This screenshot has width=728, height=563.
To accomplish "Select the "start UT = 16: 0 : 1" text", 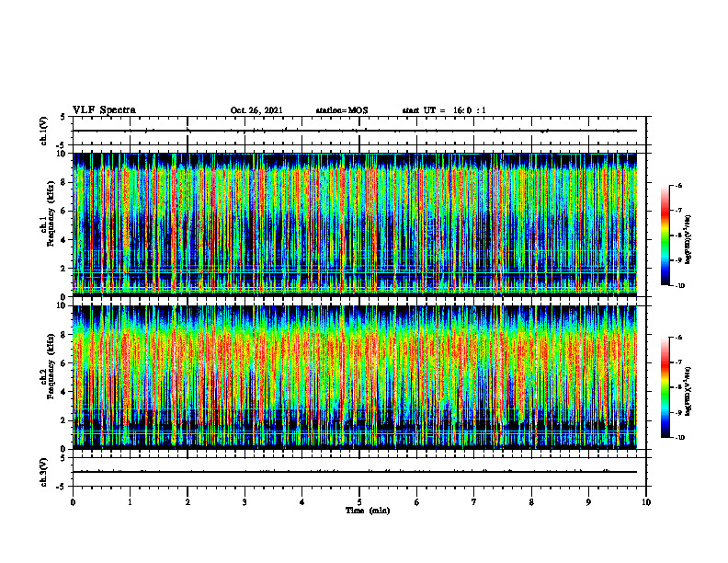I will point(444,110).
